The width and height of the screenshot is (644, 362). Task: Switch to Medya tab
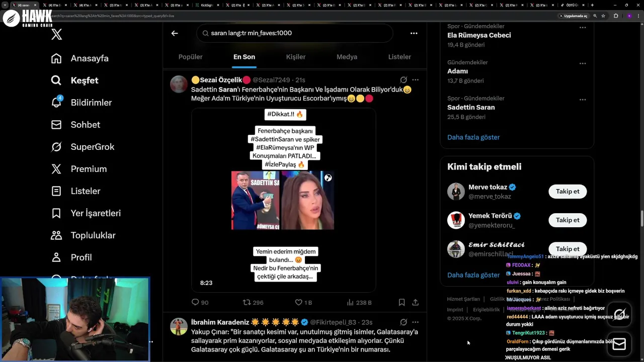347,57
